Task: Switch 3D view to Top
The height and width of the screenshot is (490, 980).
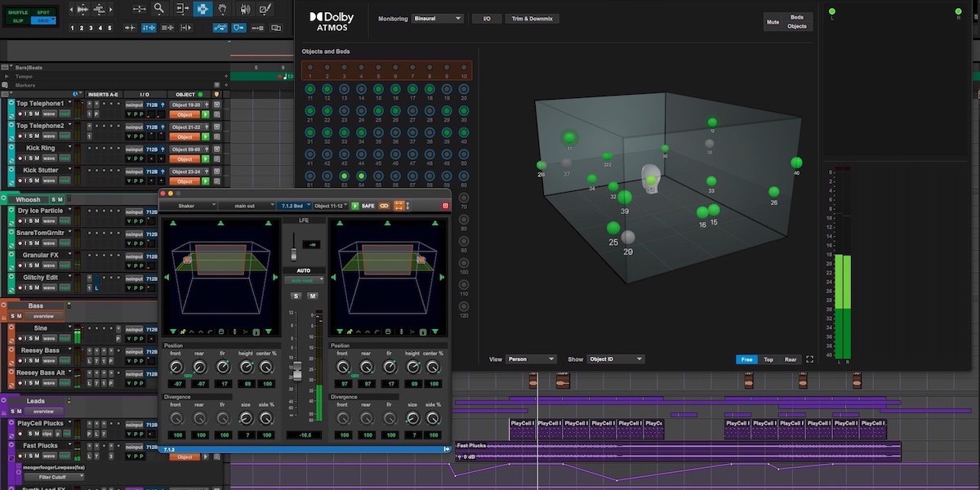Action: click(768, 359)
